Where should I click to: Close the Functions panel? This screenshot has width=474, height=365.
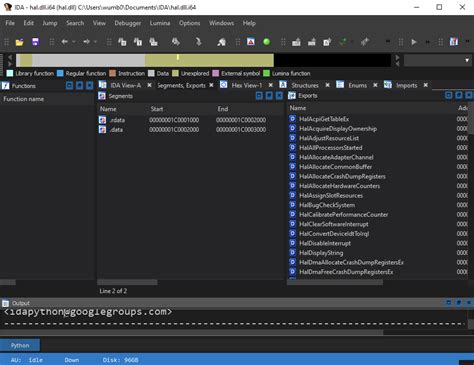coord(89,86)
